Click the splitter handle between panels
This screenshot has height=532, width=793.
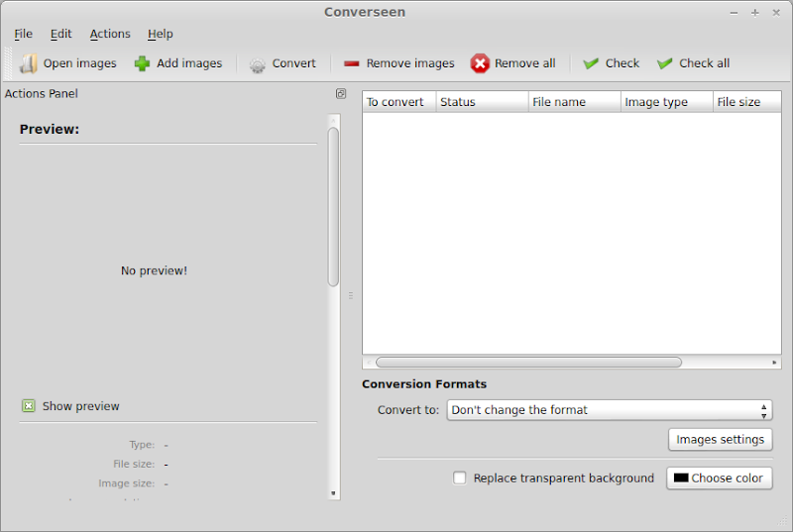point(351,295)
